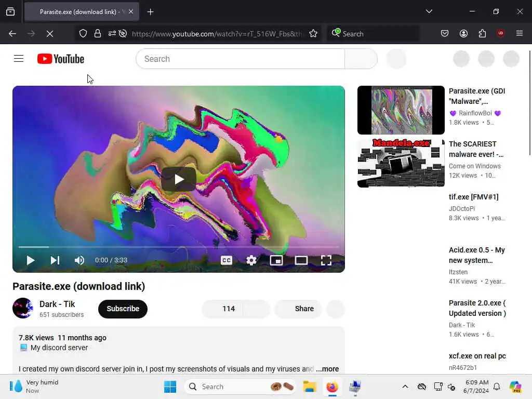Viewport: 532px width, 399px height.
Task: Enter full screen mode
Action: pyautogui.click(x=326, y=260)
